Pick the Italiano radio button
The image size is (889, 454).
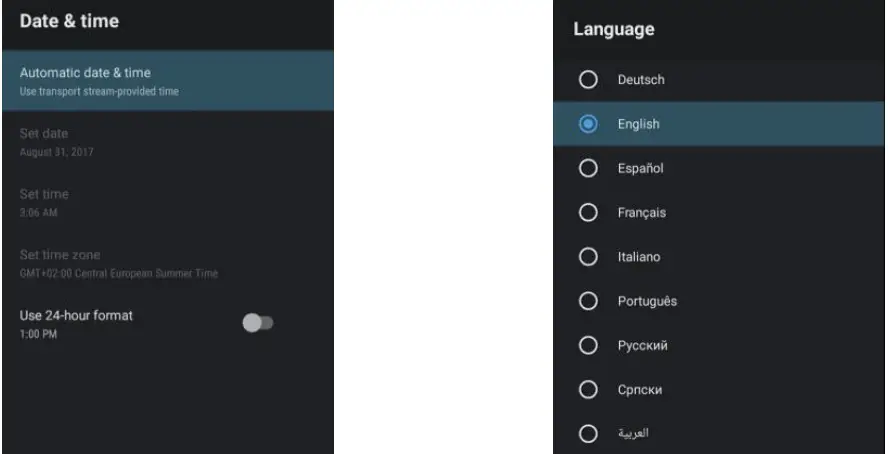(589, 257)
